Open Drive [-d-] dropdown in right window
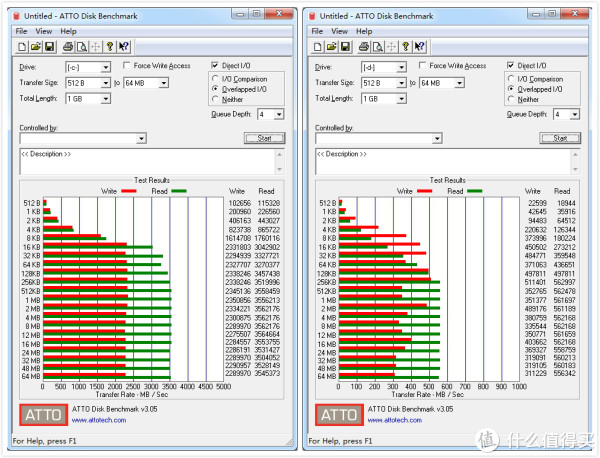The width and height of the screenshot is (600, 458). (401, 67)
